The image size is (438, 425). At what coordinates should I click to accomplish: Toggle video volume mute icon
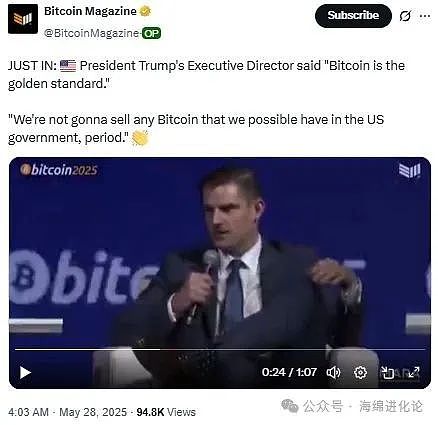coord(333,372)
